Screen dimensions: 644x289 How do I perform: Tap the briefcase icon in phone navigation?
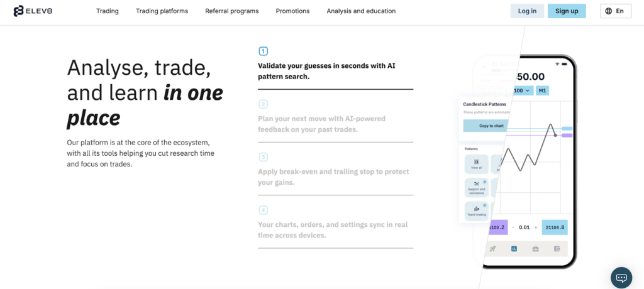[x=535, y=249]
